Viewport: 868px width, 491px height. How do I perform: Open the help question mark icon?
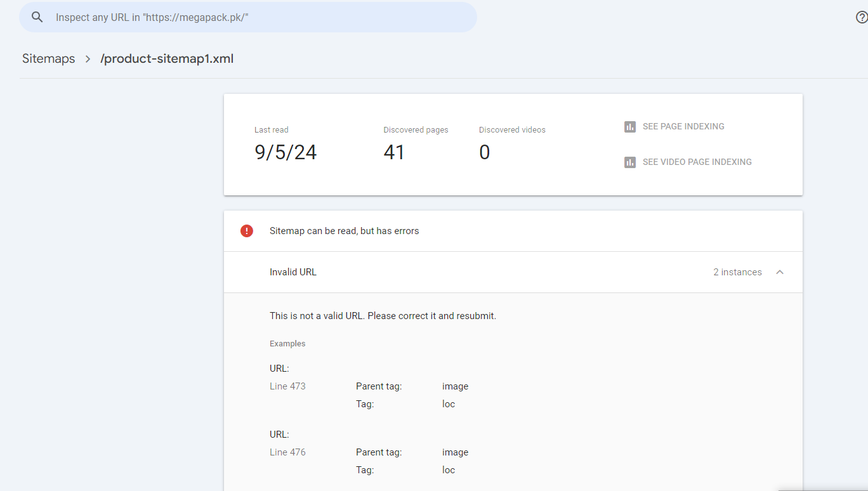(x=862, y=17)
